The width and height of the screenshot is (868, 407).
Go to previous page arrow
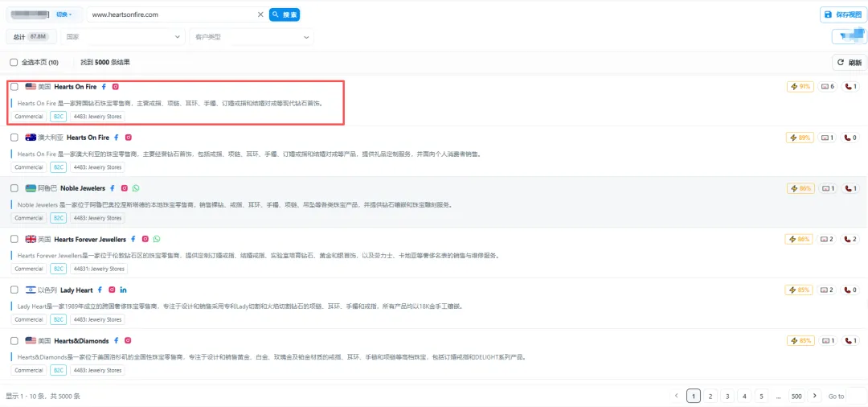click(x=677, y=396)
